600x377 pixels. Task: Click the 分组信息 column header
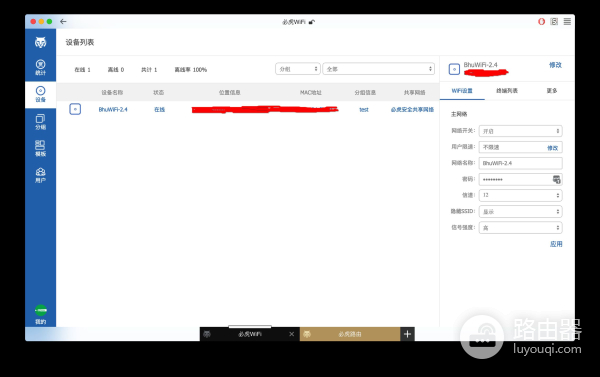tap(365, 92)
